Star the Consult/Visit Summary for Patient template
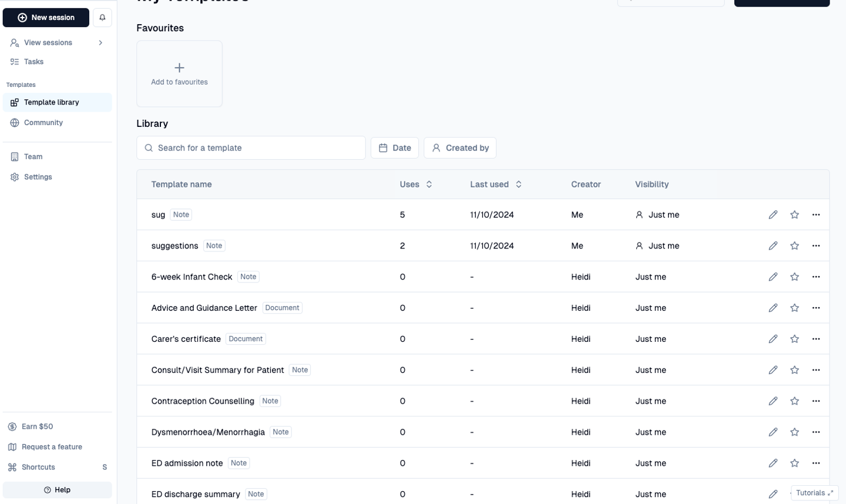This screenshot has height=504, width=846. [x=794, y=371]
